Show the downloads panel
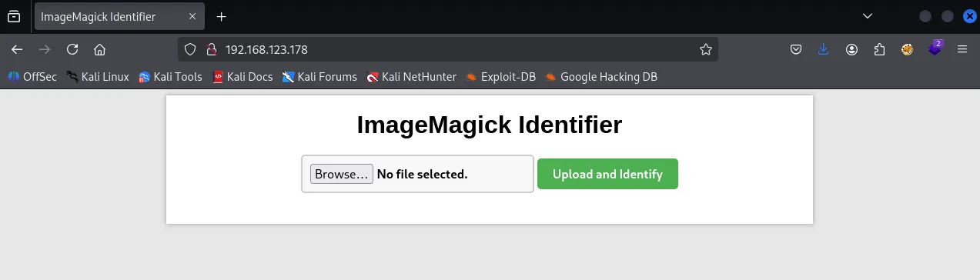Image resolution: width=980 pixels, height=280 pixels. click(x=824, y=49)
